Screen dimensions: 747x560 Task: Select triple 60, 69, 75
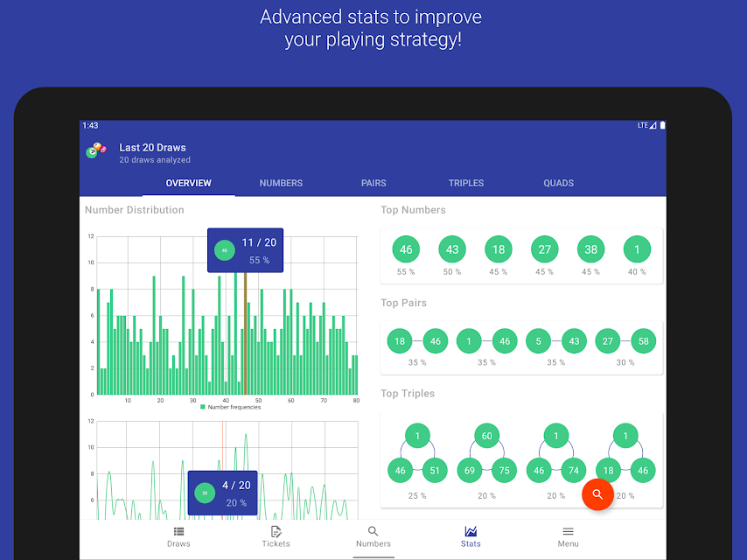click(486, 453)
